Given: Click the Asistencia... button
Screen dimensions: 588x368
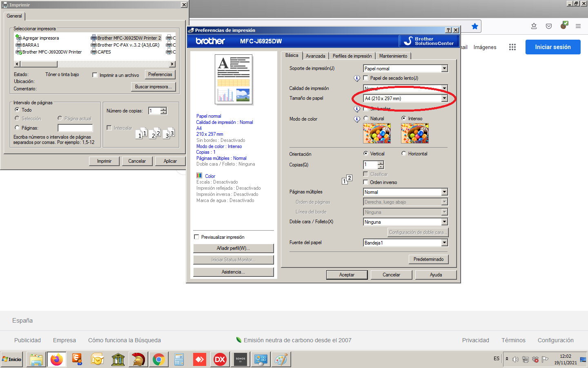Looking at the screenshot, I should coord(233,272).
